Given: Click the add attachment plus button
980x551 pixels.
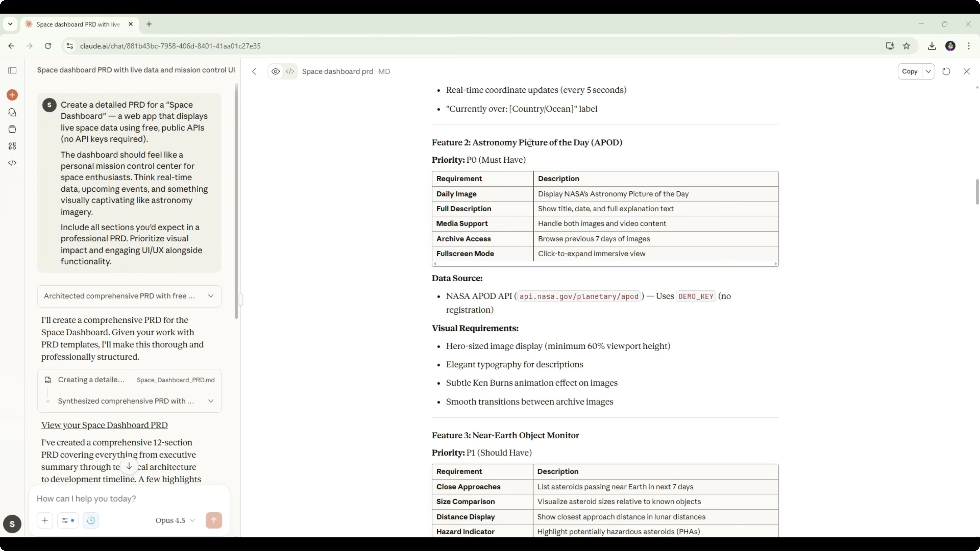Looking at the screenshot, I should pos(45,520).
